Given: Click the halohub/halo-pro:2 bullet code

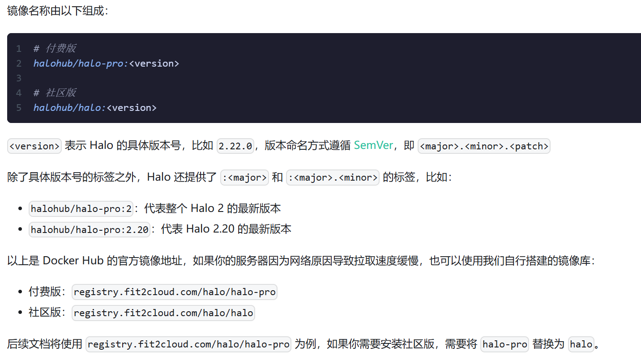Looking at the screenshot, I should (x=81, y=209).
